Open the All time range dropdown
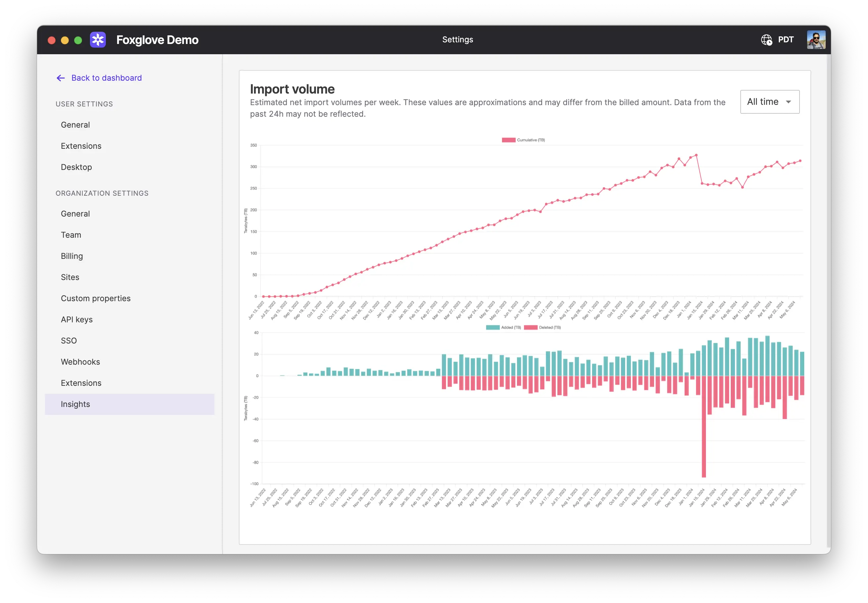Screen dimensions: 868x603 click(x=769, y=102)
